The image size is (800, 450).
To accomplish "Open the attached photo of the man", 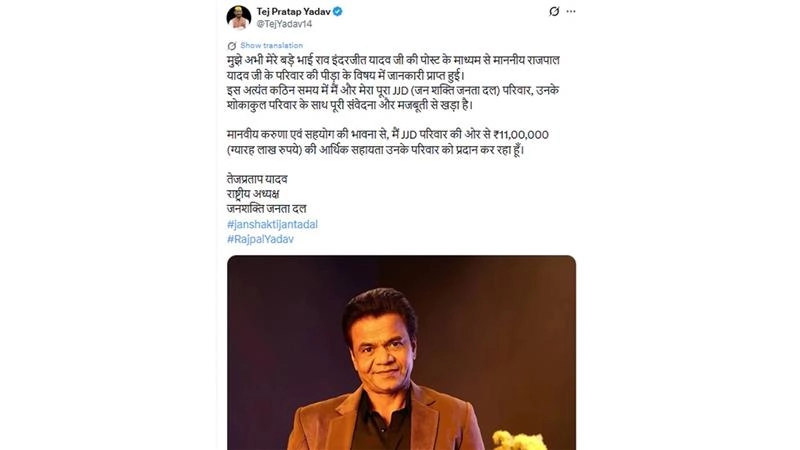I will pos(400,350).
